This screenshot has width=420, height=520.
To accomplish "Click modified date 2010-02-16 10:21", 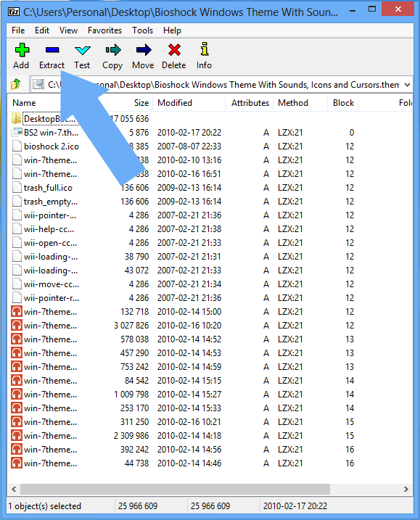I will [189, 422].
